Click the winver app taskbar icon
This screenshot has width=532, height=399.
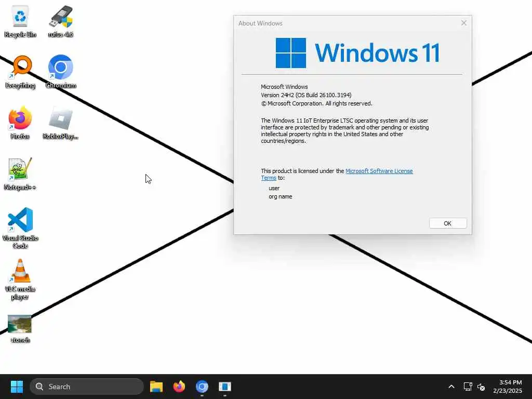point(224,387)
